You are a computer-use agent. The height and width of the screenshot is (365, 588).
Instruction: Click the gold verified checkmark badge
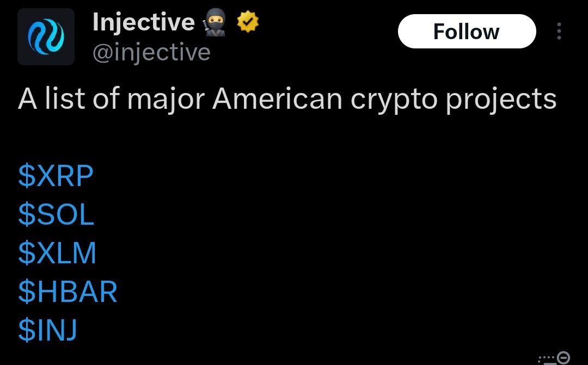tap(248, 22)
